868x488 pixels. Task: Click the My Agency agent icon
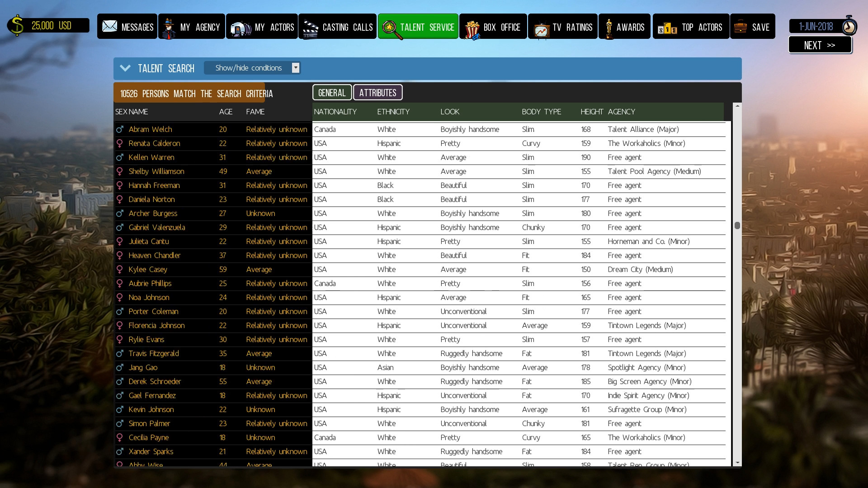(x=169, y=28)
